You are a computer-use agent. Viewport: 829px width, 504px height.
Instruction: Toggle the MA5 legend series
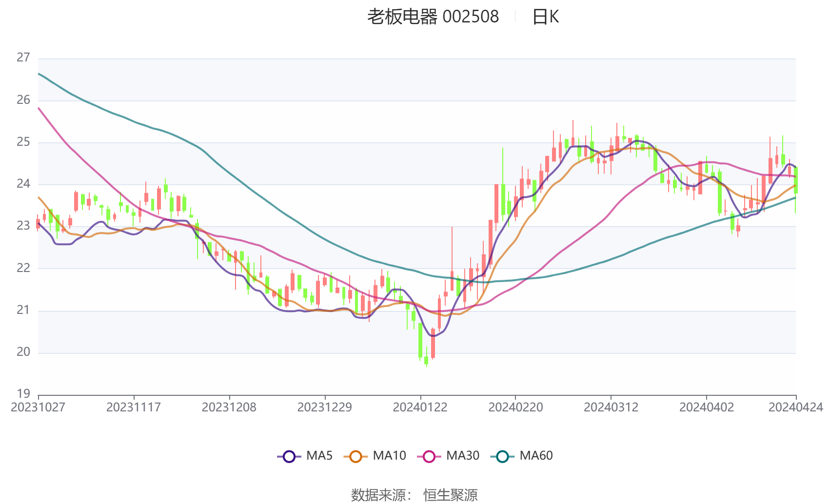pyautogui.click(x=305, y=456)
